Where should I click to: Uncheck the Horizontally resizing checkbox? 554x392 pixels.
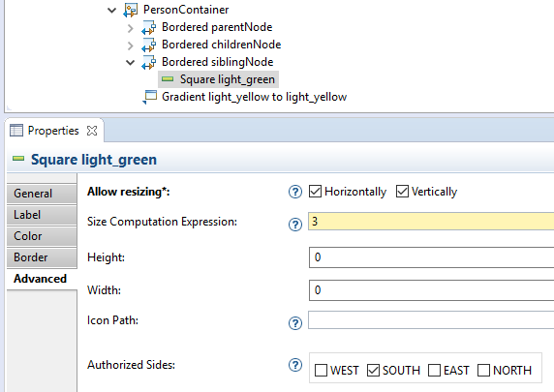pos(315,192)
